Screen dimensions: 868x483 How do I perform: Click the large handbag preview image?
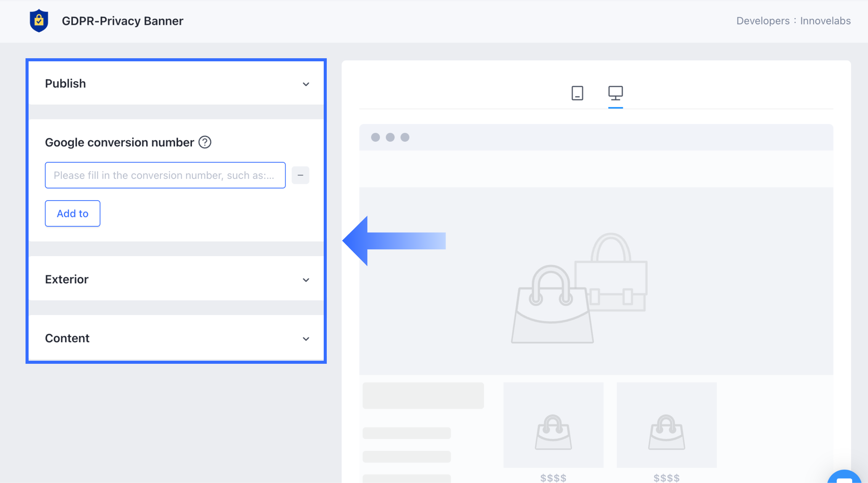click(579, 289)
